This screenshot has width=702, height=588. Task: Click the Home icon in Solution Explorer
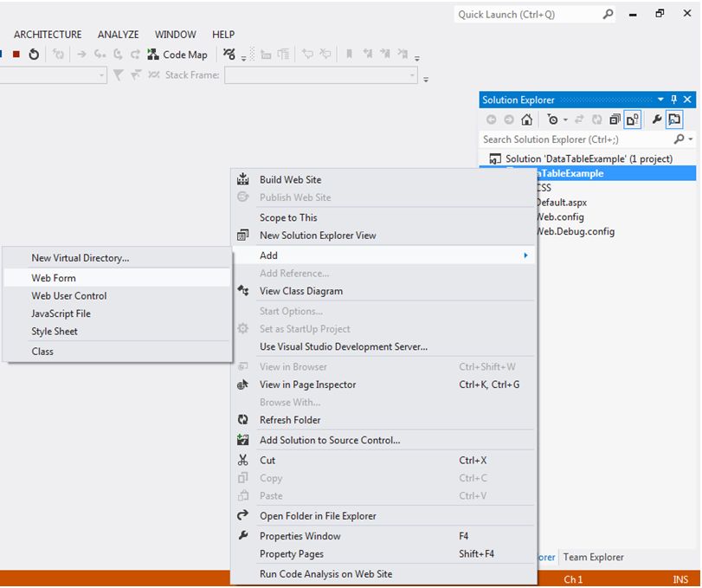point(526,120)
